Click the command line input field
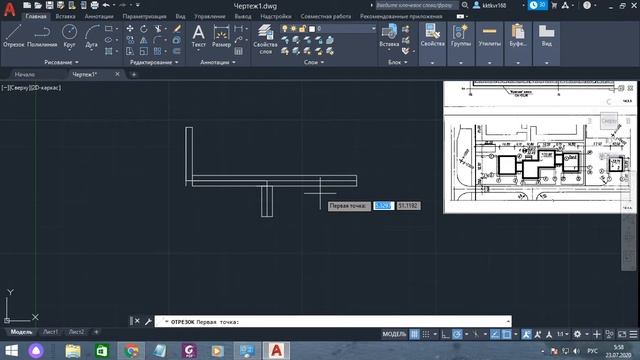 click(333, 322)
